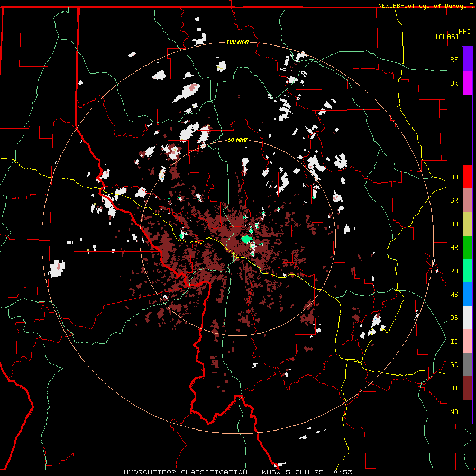
Task: Click the BD yellow legend swatch
Action: 467,224
